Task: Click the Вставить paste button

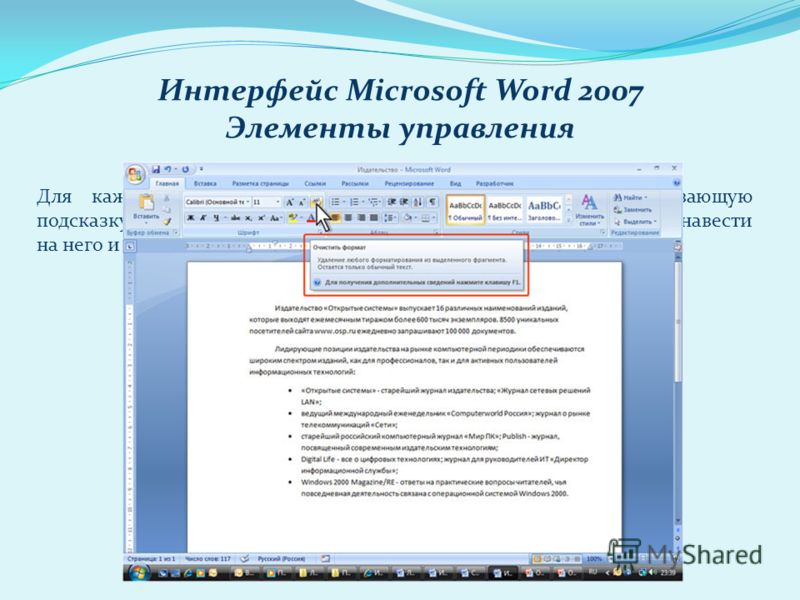Action: click(146, 209)
